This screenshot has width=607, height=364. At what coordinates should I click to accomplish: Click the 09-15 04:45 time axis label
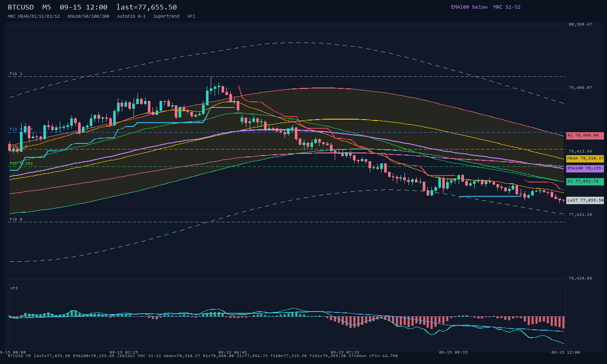point(233,352)
